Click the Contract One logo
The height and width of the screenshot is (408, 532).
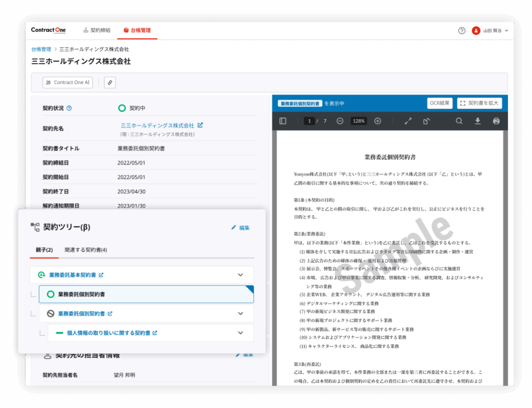(48, 30)
